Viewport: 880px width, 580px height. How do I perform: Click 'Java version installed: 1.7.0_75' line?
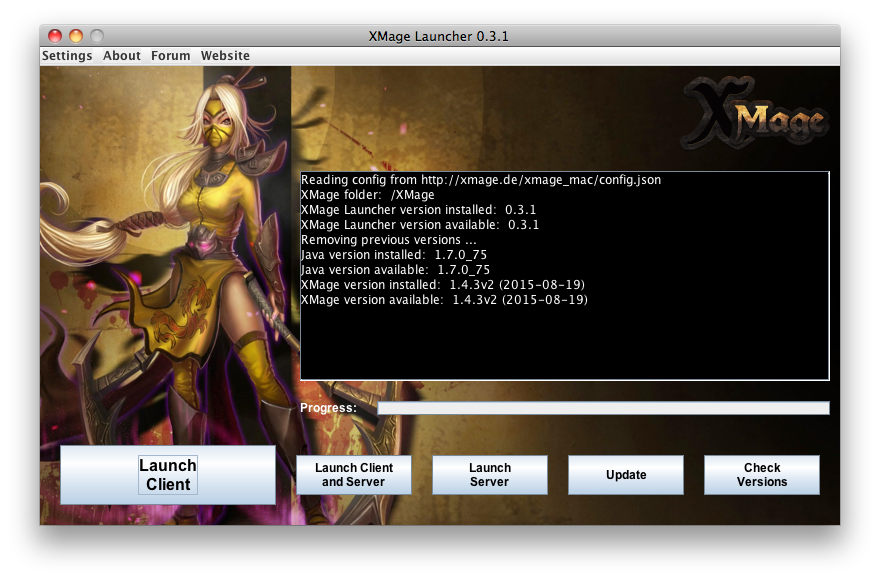point(394,255)
